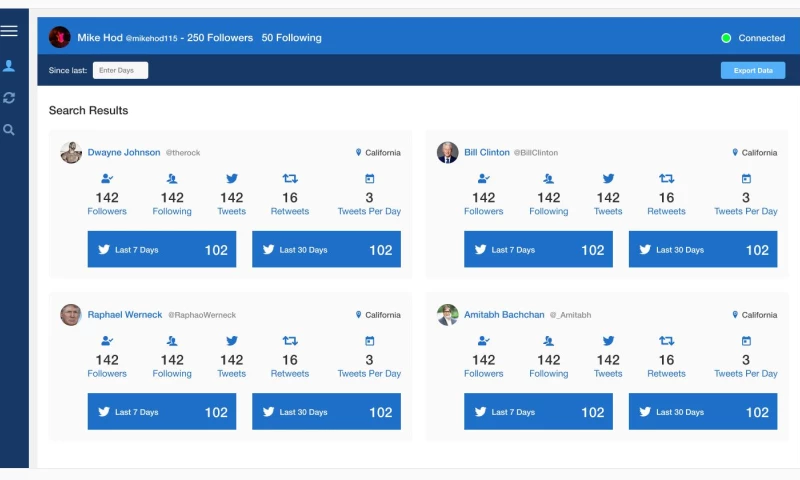Click the Followers icon in Bill Clinton's card
This screenshot has width=800, height=480.
click(484, 179)
